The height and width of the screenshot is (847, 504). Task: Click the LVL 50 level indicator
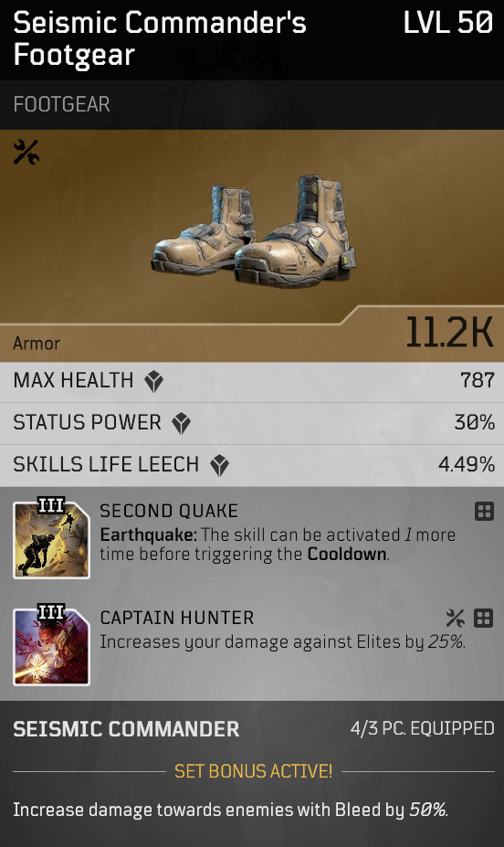(x=448, y=23)
